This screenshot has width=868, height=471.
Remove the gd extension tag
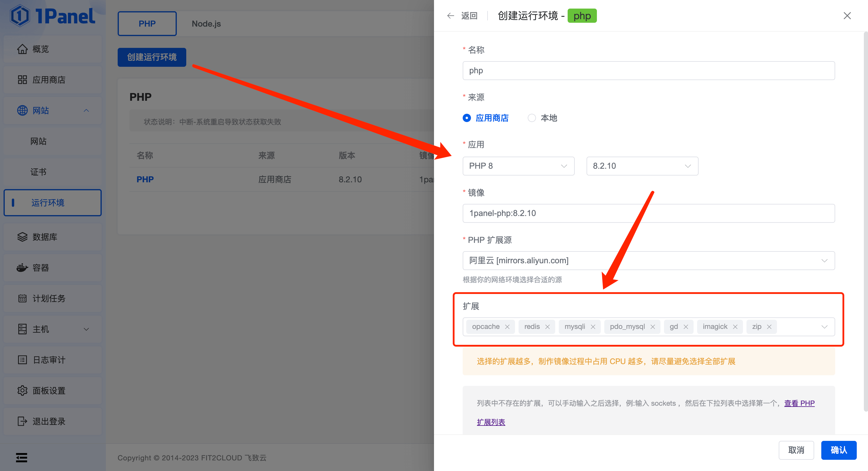coord(686,327)
